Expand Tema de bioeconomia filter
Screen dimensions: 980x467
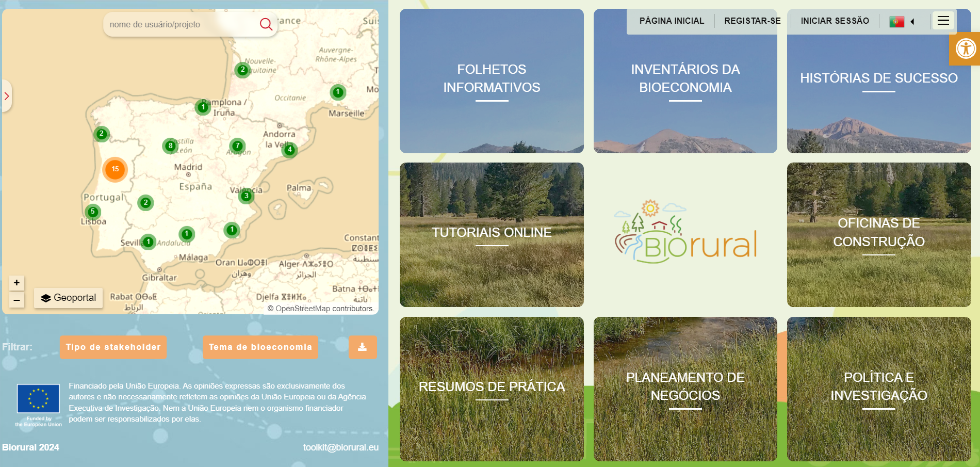pos(260,347)
